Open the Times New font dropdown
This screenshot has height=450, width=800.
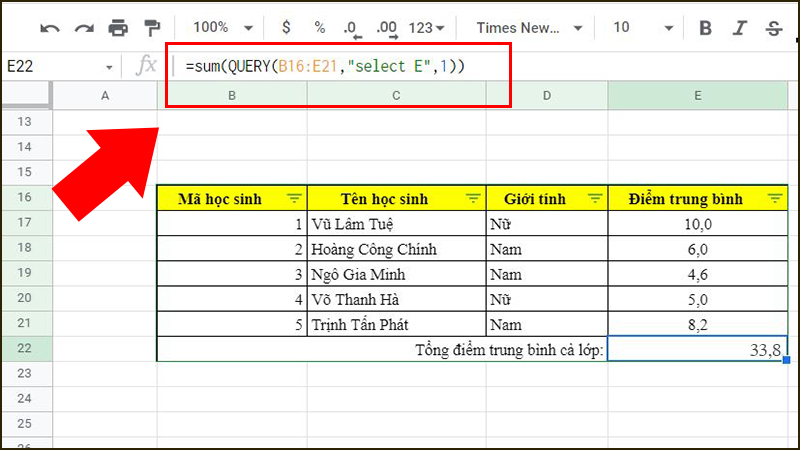tap(530, 28)
